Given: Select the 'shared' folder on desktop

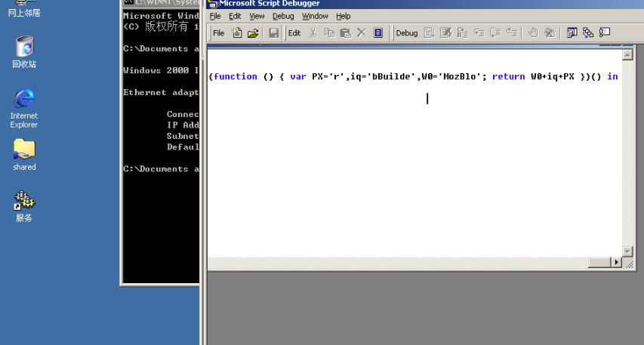Looking at the screenshot, I should point(24,155).
